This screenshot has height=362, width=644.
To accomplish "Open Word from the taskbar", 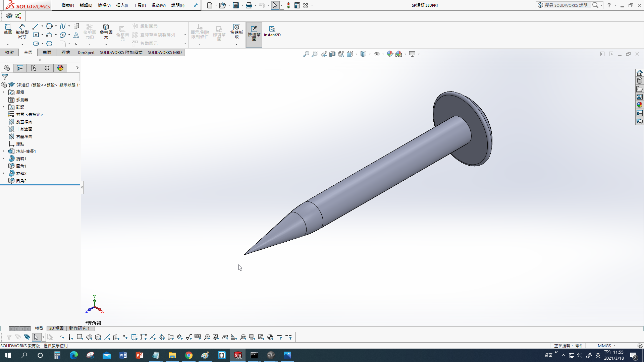I will tap(123, 355).
